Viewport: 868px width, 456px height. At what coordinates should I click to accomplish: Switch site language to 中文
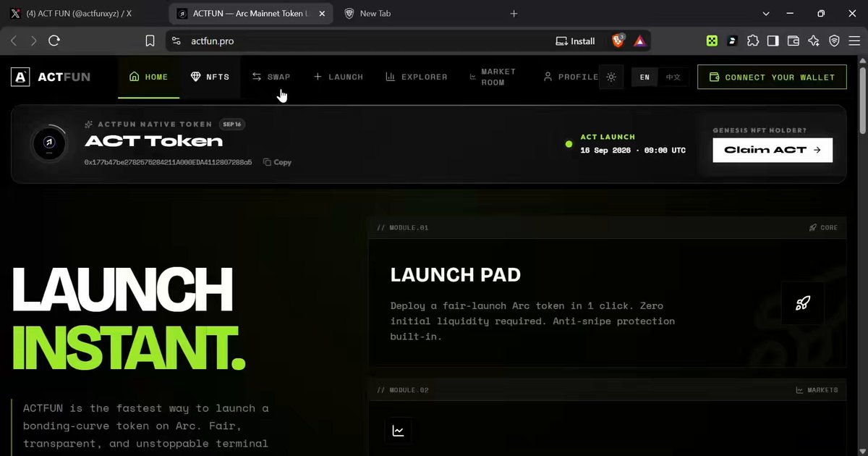coord(673,77)
